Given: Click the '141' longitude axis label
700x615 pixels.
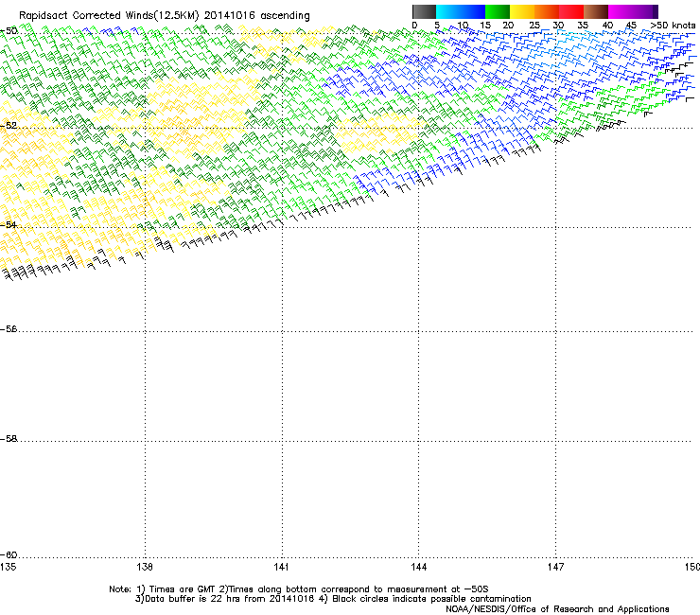Looking at the screenshot, I should tap(281, 567).
